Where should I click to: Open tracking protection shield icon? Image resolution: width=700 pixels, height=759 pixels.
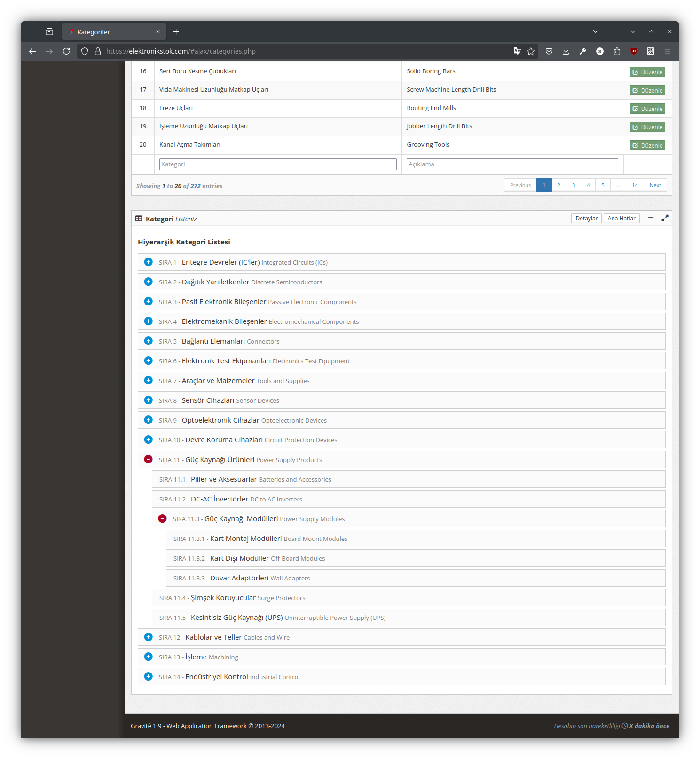pyautogui.click(x=85, y=51)
